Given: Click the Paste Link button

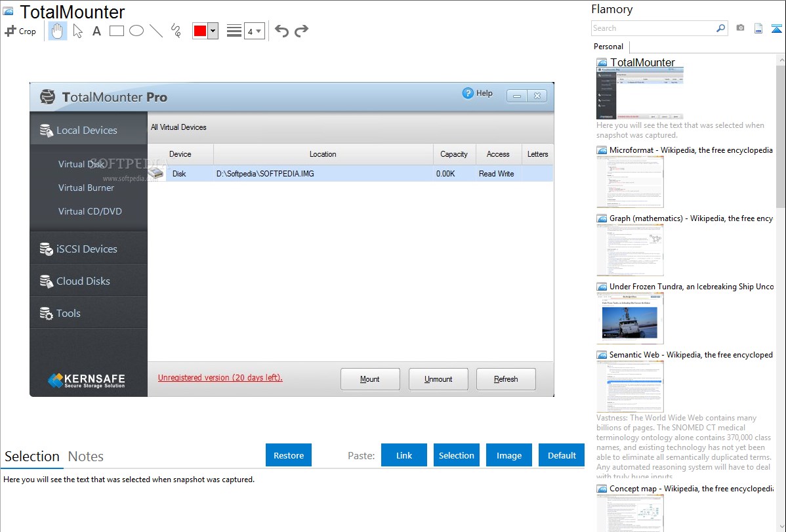Looking at the screenshot, I should coord(404,455).
